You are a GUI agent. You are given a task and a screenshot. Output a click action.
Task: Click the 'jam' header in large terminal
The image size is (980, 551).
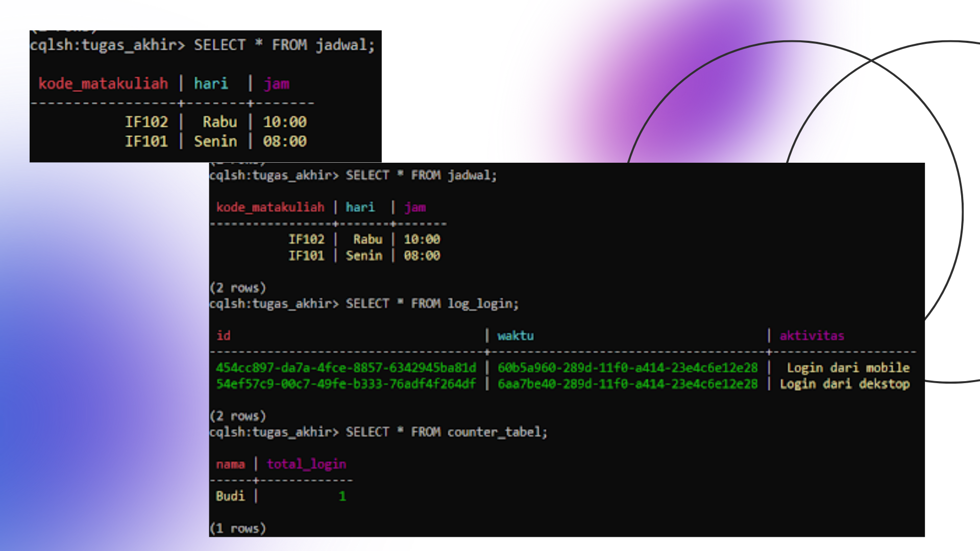pyautogui.click(x=415, y=207)
